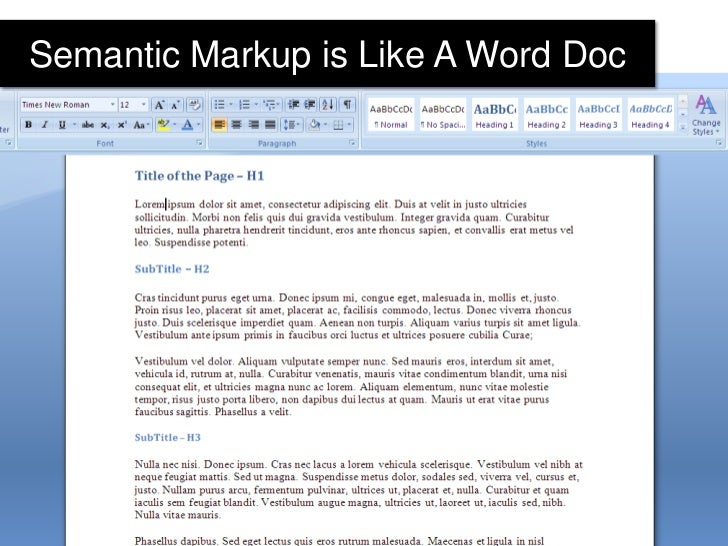Apply Bullets list
728x546 pixels.
coord(219,104)
